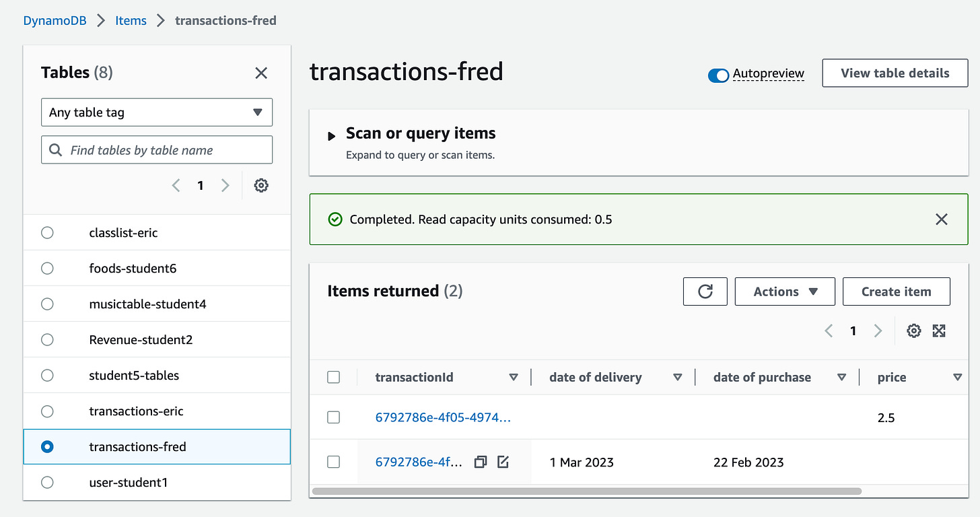Refresh the returned items
The width and height of the screenshot is (980, 517).
(705, 291)
